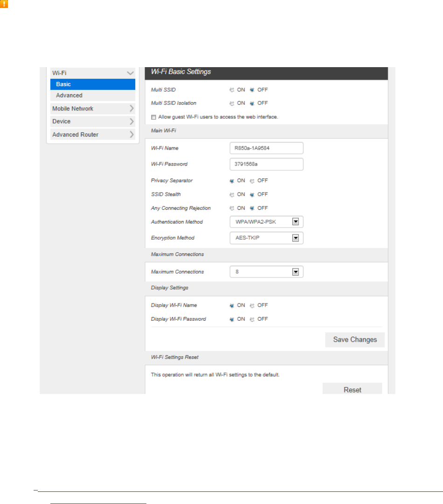Click the Reset button

click(x=353, y=389)
